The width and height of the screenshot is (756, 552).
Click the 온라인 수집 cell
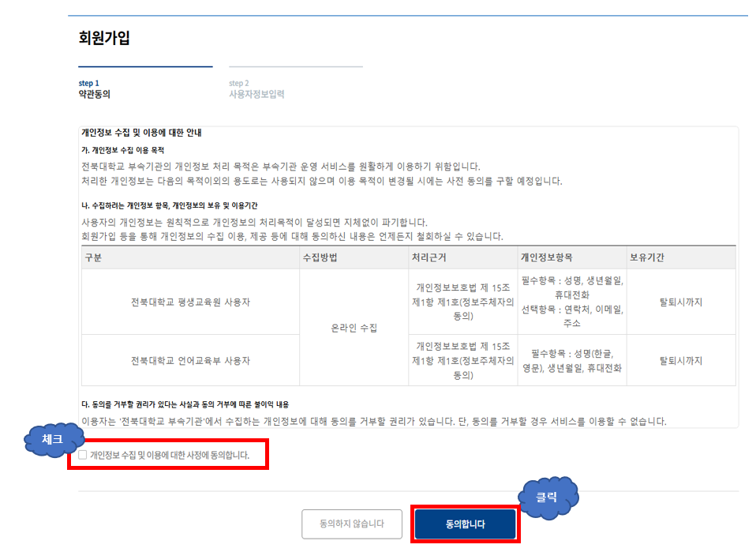pos(354,328)
